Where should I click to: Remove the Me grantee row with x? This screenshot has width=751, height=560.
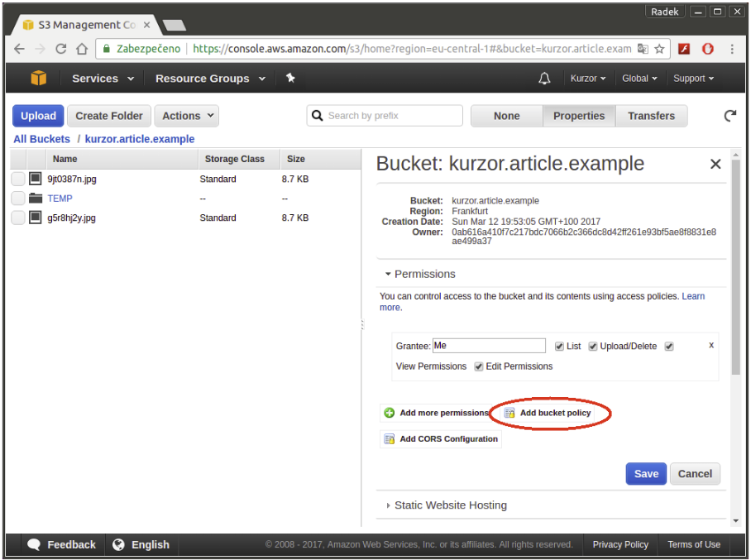pyautogui.click(x=711, y=345)
